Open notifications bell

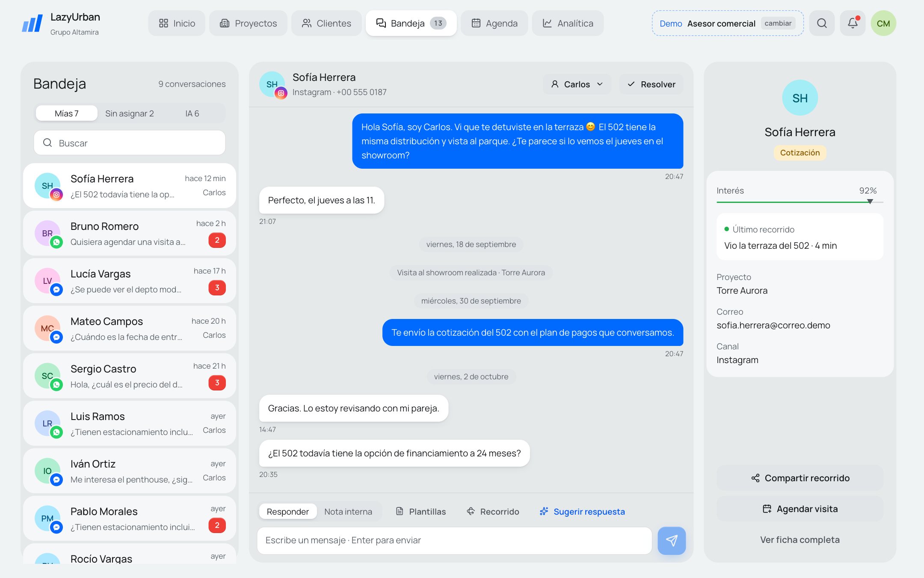[x=853, y=23]
